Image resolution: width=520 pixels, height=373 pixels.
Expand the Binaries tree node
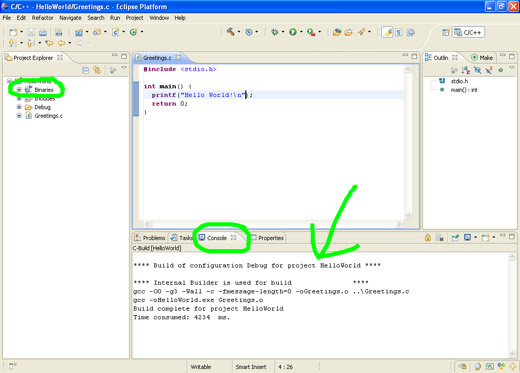point(19,90)
